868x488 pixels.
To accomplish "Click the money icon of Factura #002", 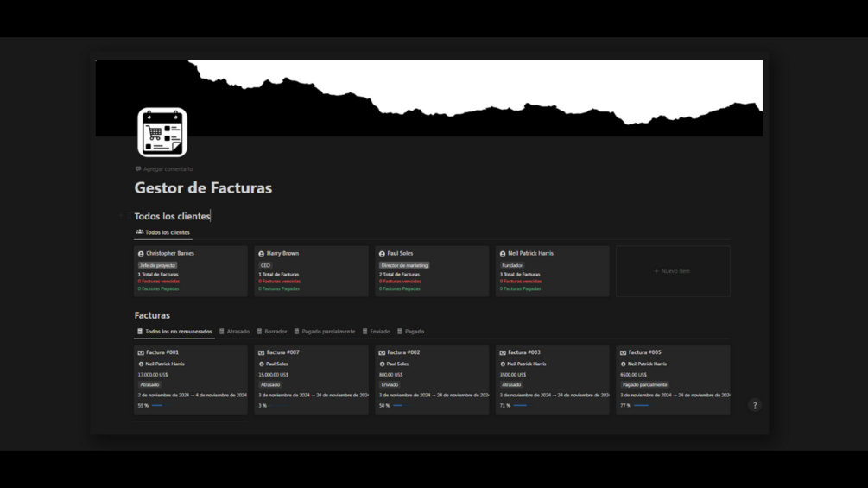I will [382, 352].
